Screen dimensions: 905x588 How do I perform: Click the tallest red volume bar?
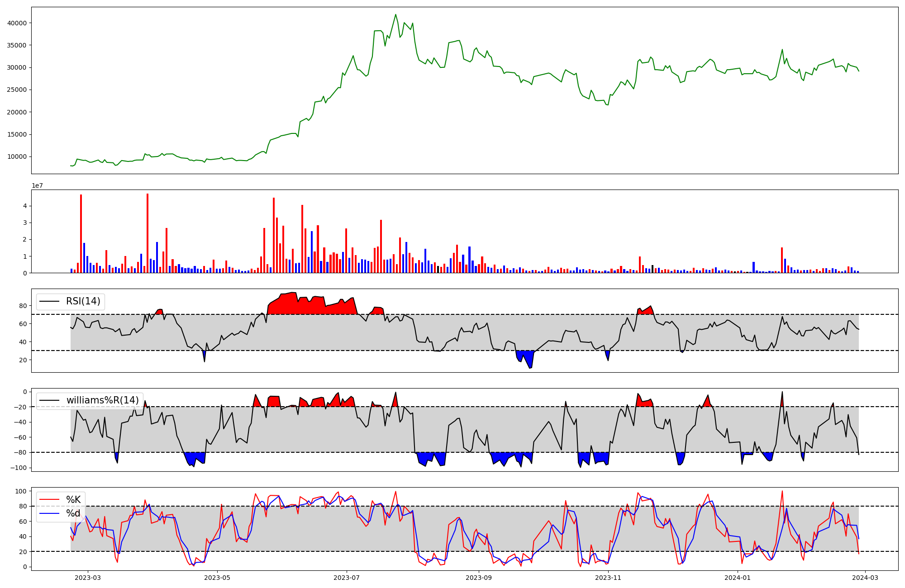(x=148, y=233)
